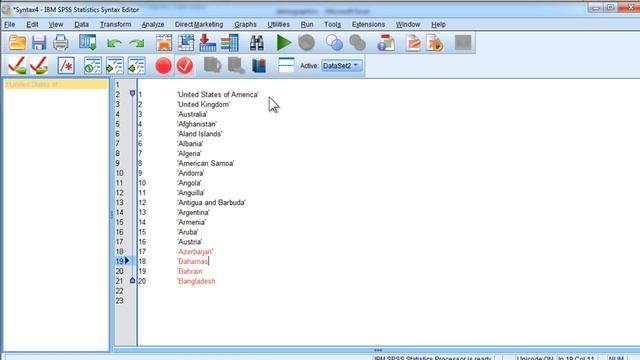Click the Go to Variable icon
Viewport: 640px width, 360px height.
207,42
